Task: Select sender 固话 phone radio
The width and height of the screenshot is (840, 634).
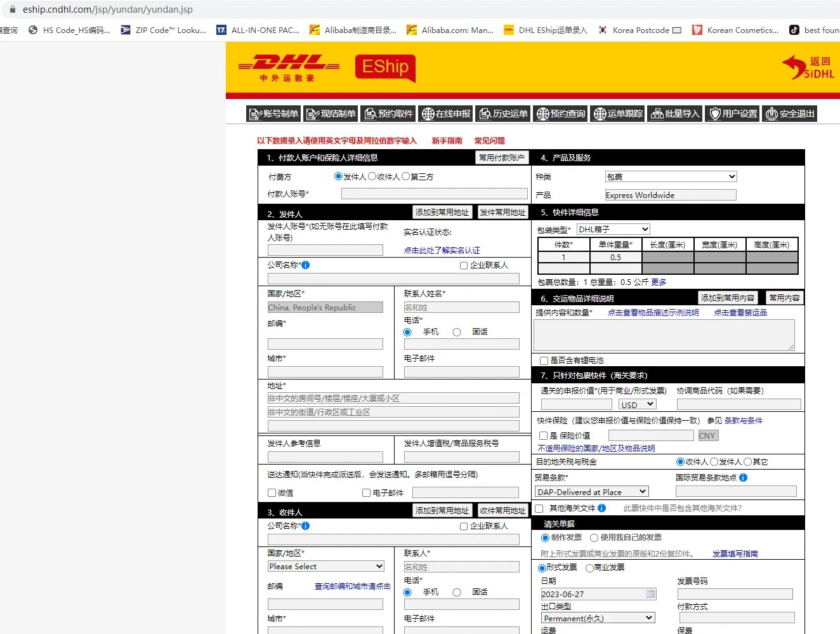Action: click(x=457, y=332)
